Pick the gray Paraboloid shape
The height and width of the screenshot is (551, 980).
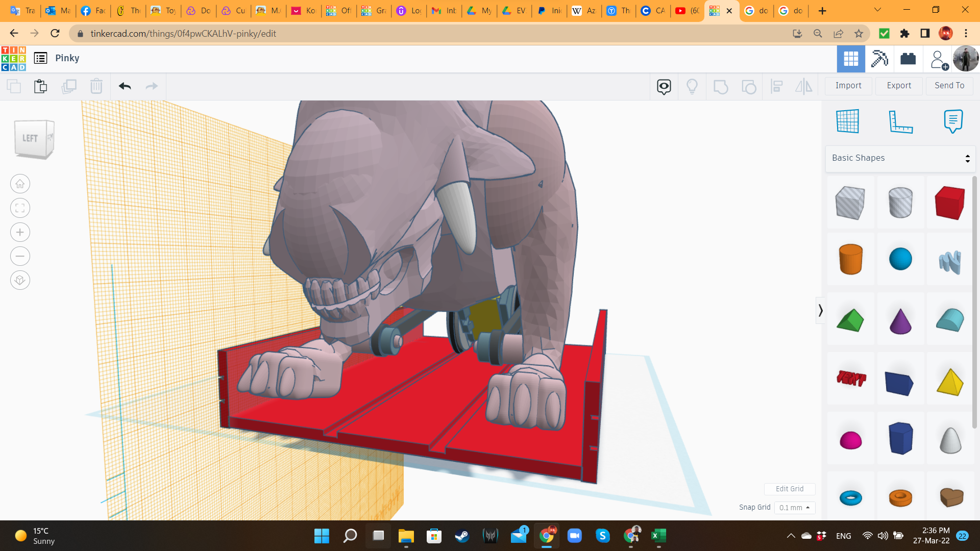pos(950,440)
